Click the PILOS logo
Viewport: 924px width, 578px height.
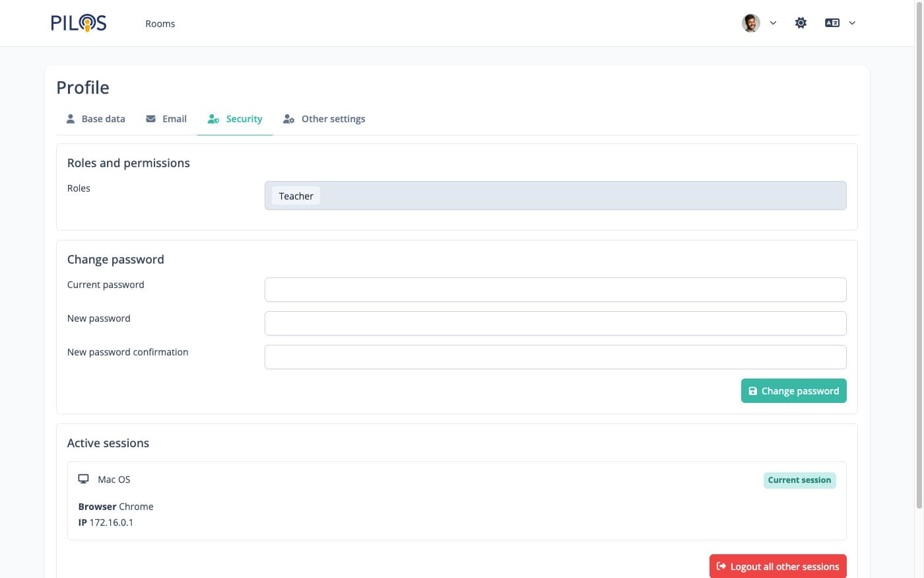(x=79, y=23)
